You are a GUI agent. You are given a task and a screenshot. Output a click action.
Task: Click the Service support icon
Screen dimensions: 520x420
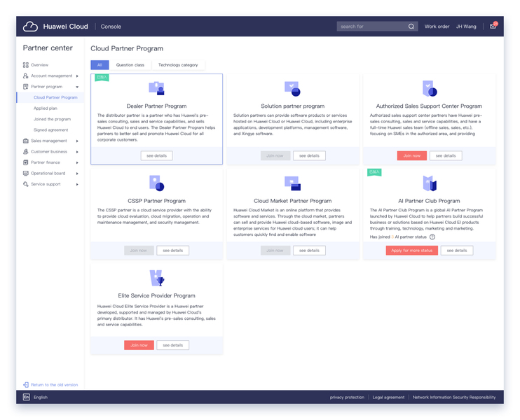(x=25, y=184)
